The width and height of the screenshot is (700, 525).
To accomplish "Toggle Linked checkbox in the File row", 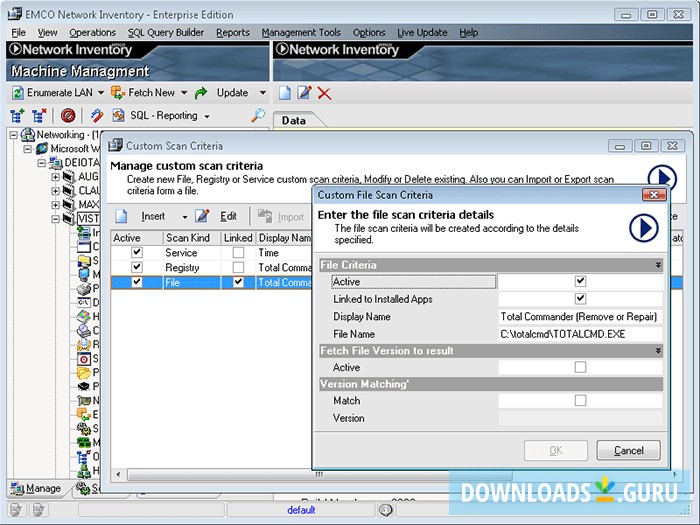I will [x=238, y=282].
